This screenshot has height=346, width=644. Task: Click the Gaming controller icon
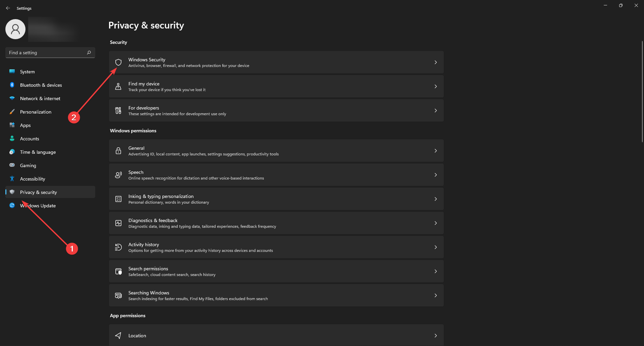tap(12, 165)
